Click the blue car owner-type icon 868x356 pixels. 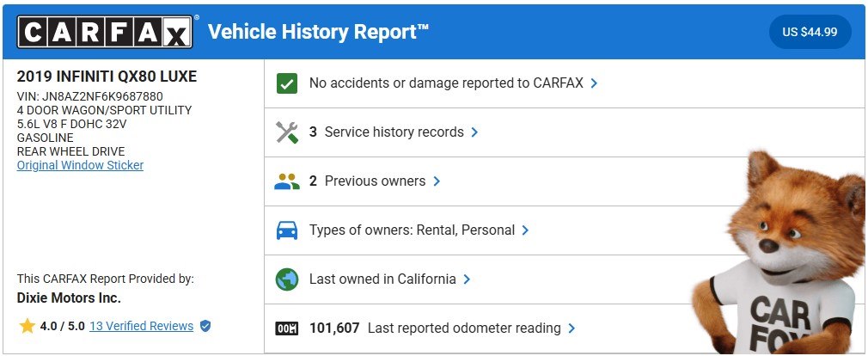click(x=287, y=230)
